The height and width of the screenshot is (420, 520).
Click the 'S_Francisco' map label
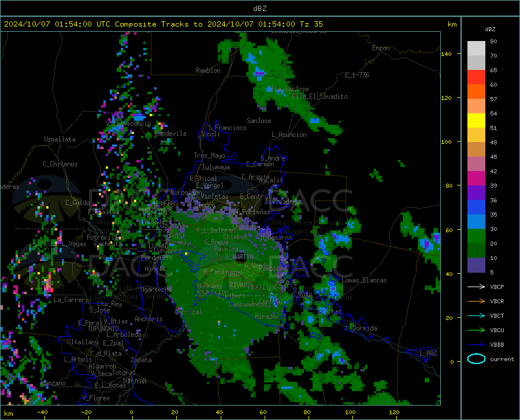click(227, 128)
